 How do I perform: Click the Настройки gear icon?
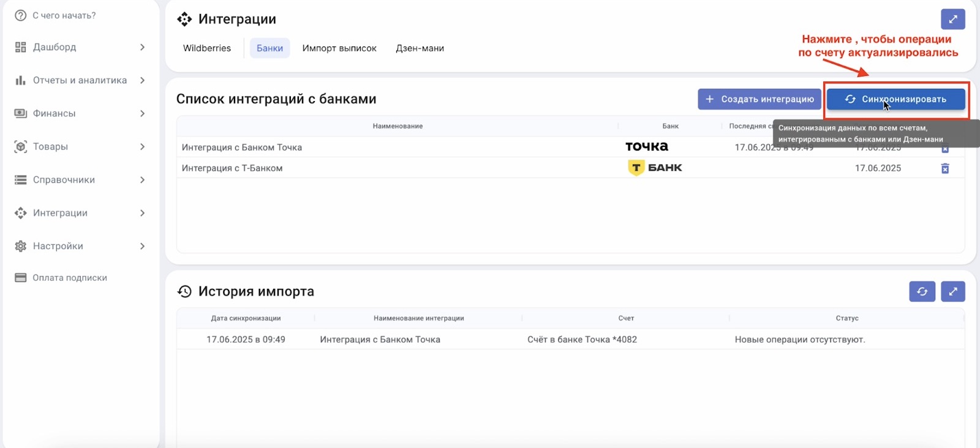(x=21, y=246)
